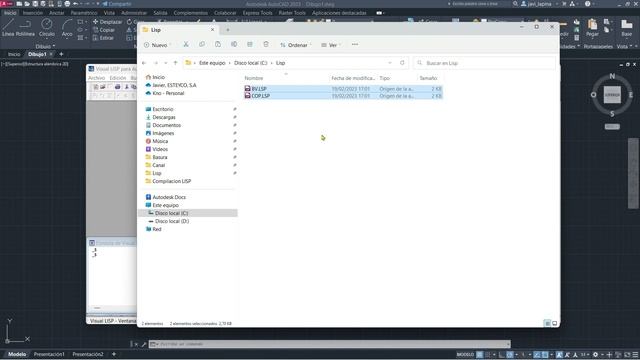The image size is (640, 360).
Task: Click Disco local (C:) breadcrumb in address bar
Action: (x=251, y=63)
